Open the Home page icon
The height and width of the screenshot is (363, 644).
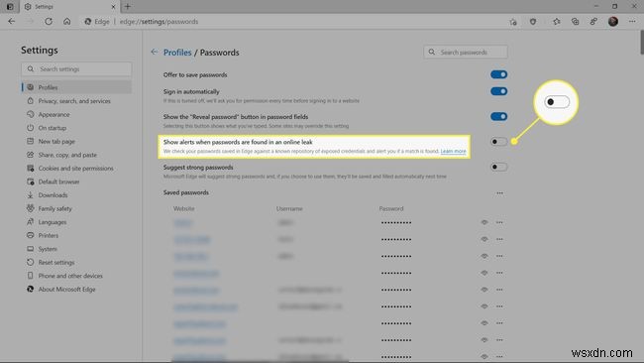coord(67,22)
